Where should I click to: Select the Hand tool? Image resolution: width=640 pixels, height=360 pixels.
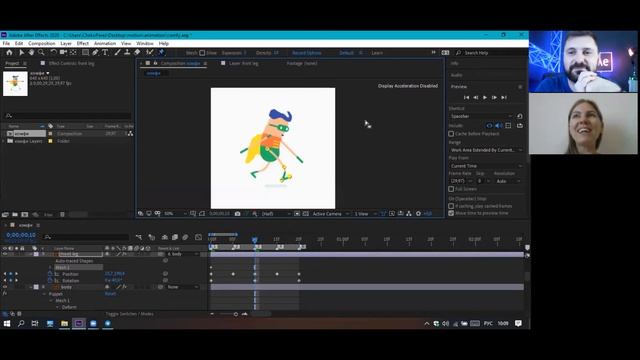31,52
